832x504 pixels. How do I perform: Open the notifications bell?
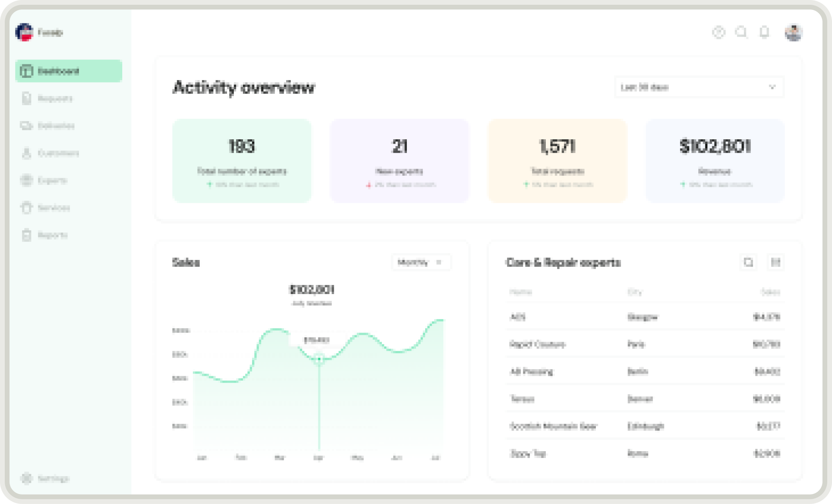click(x=764, y=32)
